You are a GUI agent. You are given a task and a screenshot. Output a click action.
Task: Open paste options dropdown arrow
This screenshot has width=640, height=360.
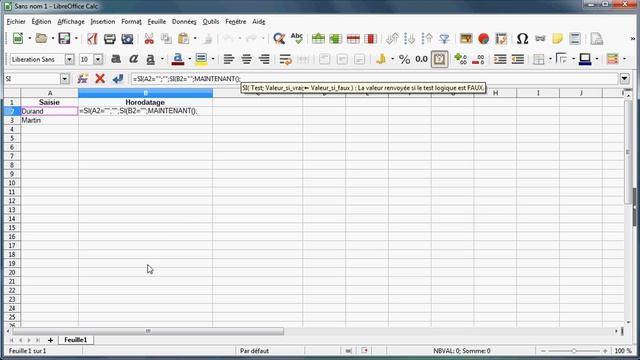(195, 38)
